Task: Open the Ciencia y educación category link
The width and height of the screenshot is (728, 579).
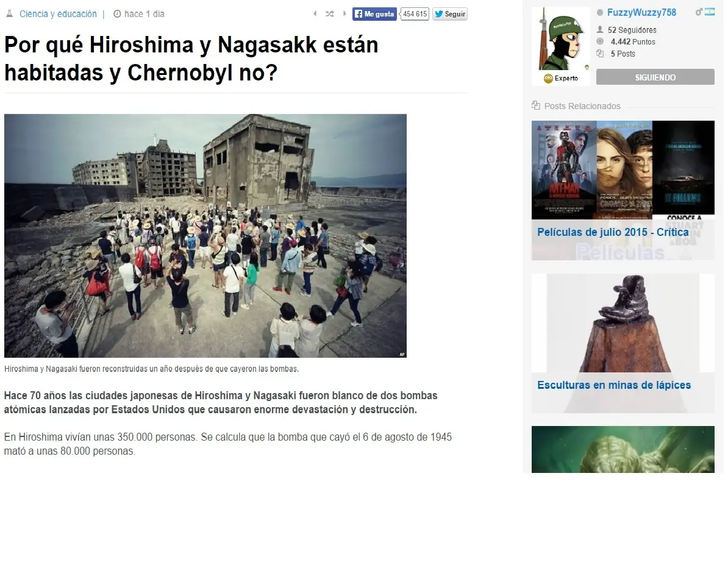Action: coord(58,14)
